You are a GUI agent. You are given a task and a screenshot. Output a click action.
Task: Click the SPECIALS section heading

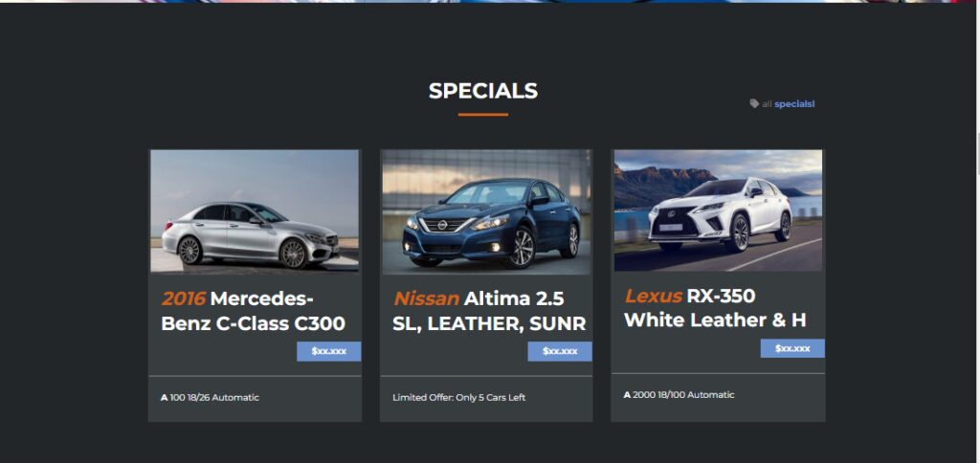point(483,91)
